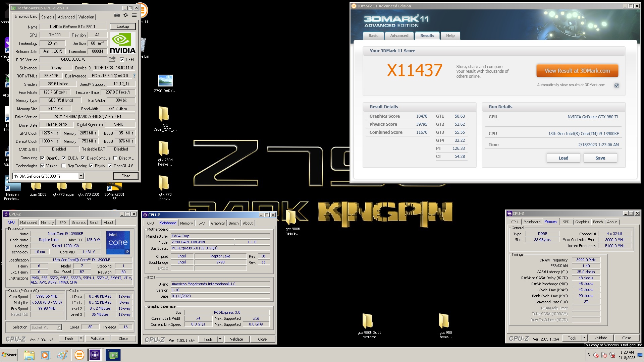This screenshot has width=644, height=362.
Task: Click BIOS Version field 84.00.36.00.76
Action: pyautogui.click(x=73, y=59)
